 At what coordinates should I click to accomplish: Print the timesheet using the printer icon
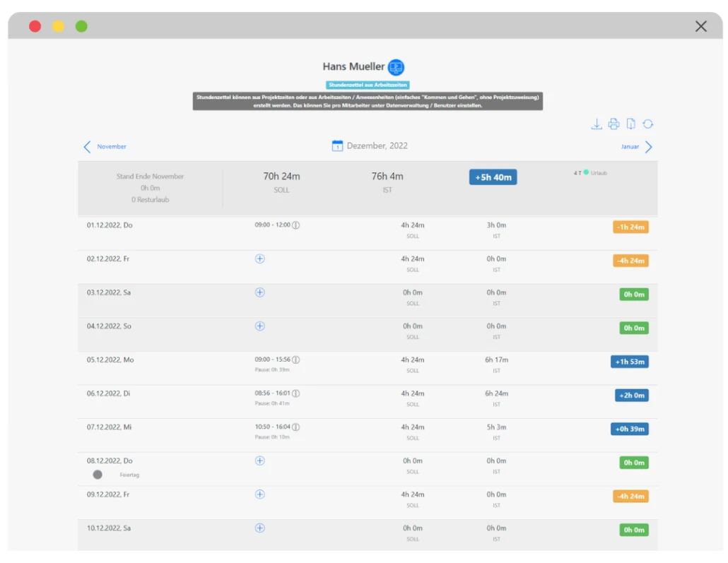(613, 124)
